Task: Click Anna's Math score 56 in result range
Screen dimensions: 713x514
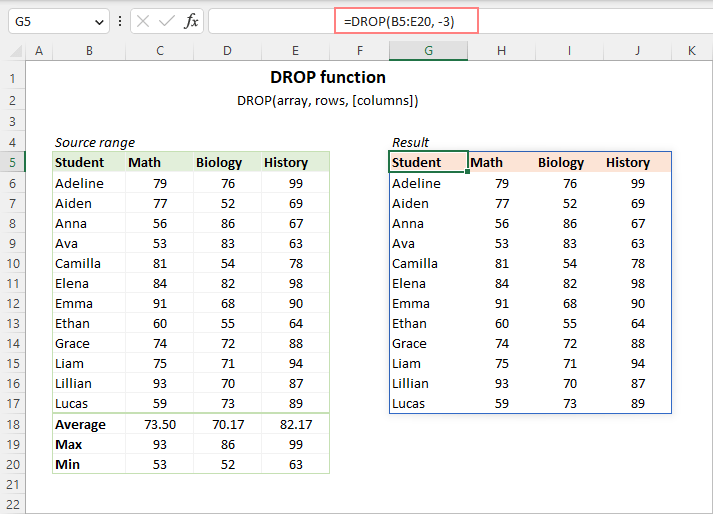Action: pyautogui.click(x=502, y=223)
